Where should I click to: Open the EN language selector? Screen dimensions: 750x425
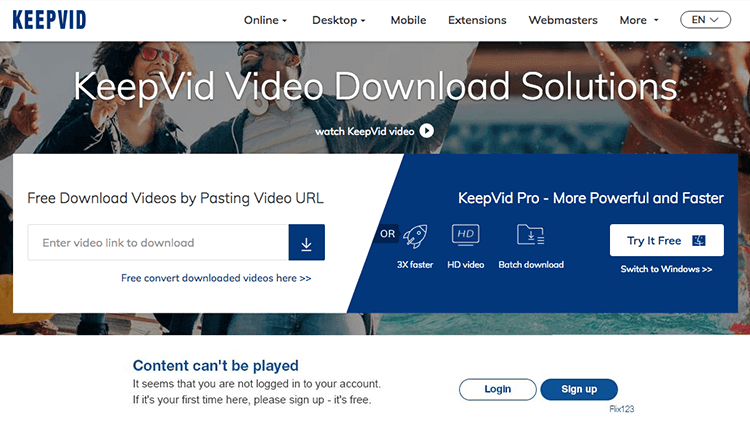[706, 20]
